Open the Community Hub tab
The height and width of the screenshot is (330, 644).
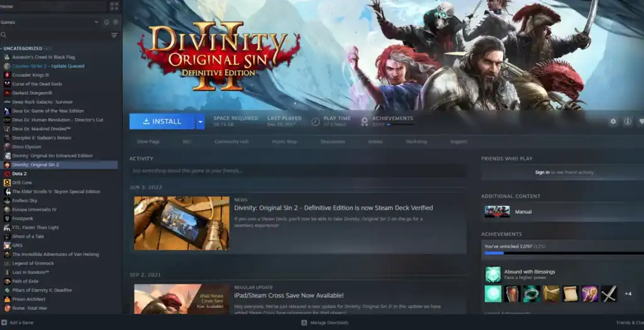click(231, 141)
